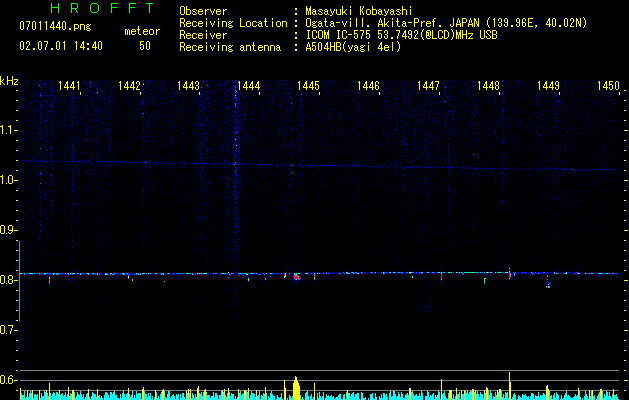Click the tall yellow intensity peak near 1445
This screenshot has height=400, width=629.
296,388
